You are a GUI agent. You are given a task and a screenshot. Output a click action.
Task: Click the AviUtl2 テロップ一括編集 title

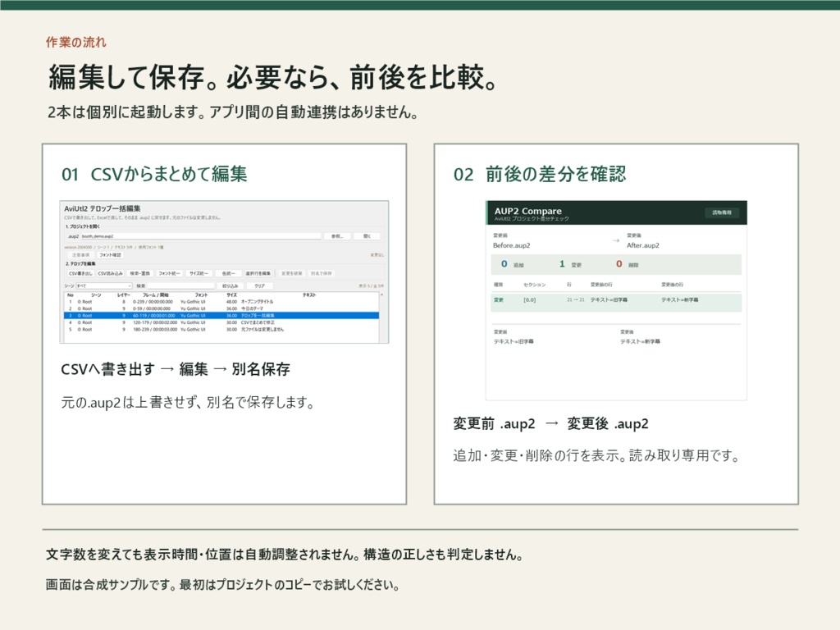(103, 209)
